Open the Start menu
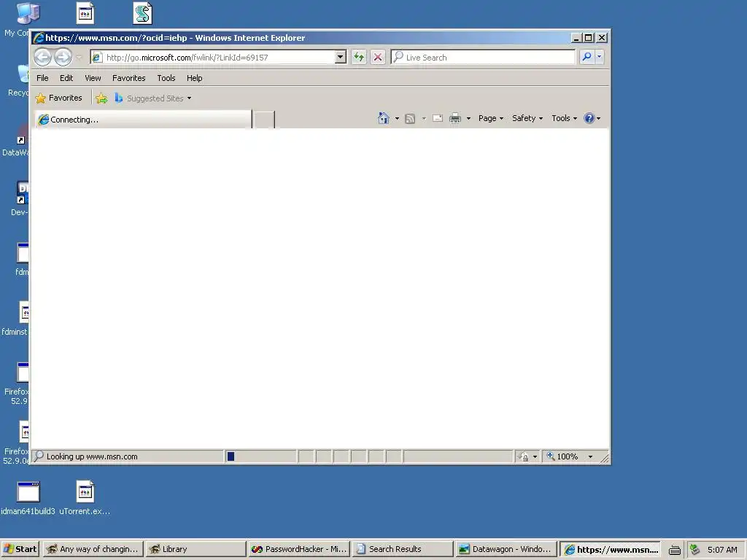 (x=20, y=549)
